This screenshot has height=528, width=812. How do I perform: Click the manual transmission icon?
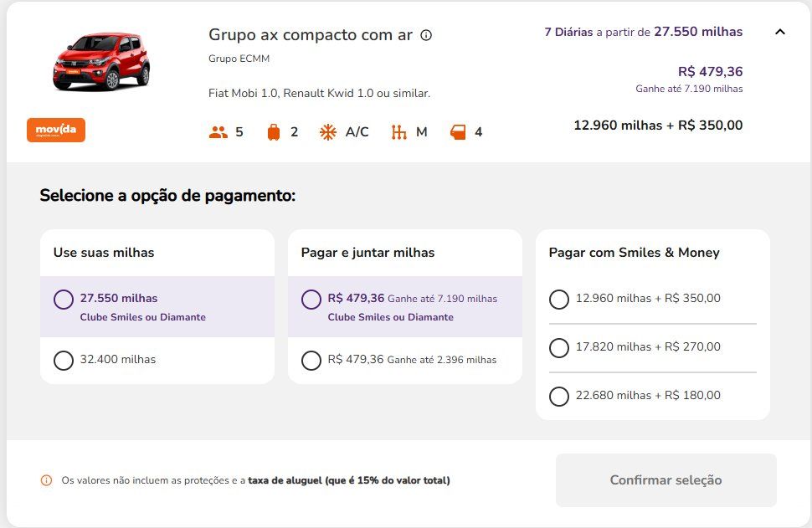pyautogui.click(x=398, y=132)
